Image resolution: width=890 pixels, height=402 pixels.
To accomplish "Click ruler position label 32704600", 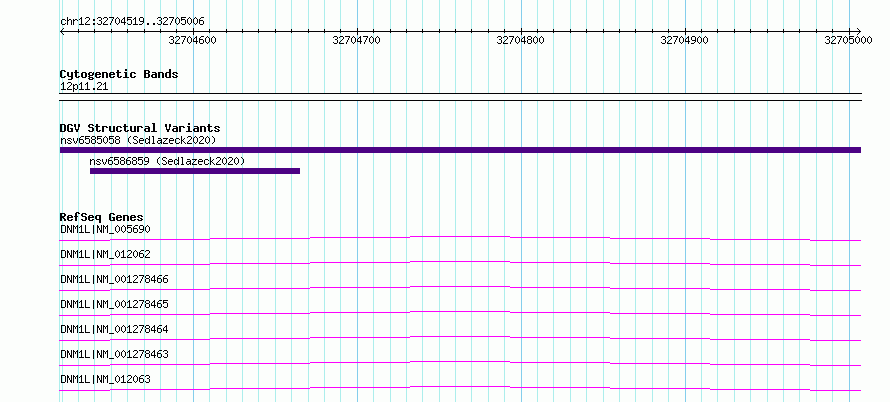I will pos(193,40).
